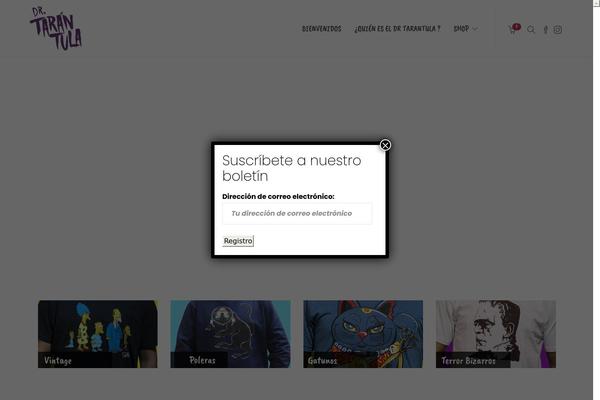
Task: Open the Gatunos category thumbnail
Action: point(363,334)
